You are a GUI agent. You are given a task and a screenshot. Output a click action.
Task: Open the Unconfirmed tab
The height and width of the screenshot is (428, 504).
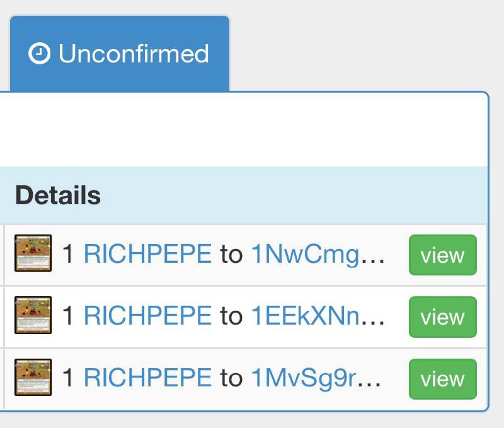coord(120,54)
